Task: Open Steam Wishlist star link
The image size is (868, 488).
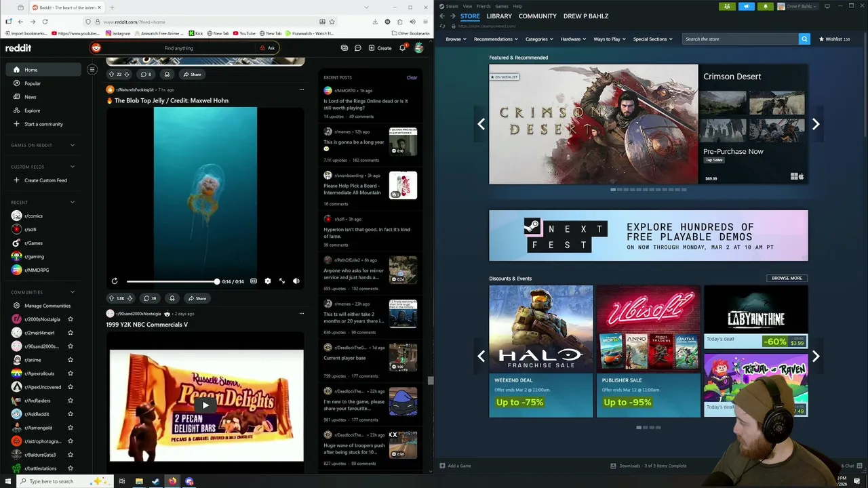Action: pos(835,39)
